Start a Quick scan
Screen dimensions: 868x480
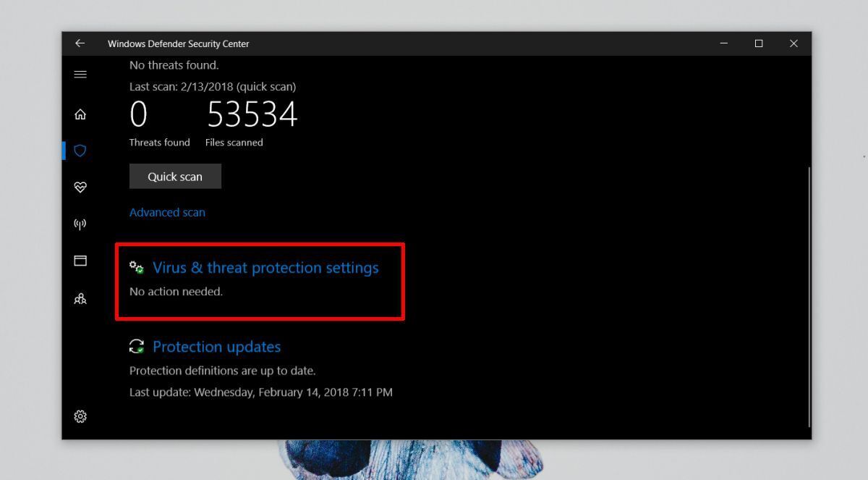[174, 176]
